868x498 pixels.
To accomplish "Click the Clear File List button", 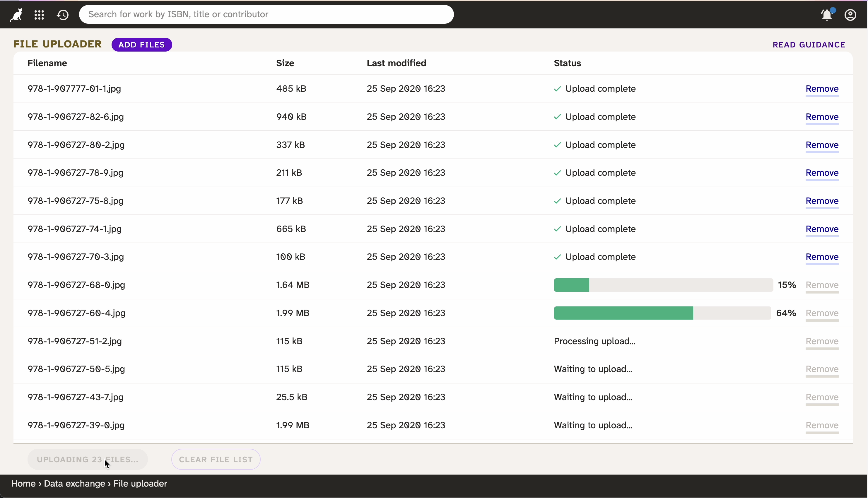I will tap(216, 459).
